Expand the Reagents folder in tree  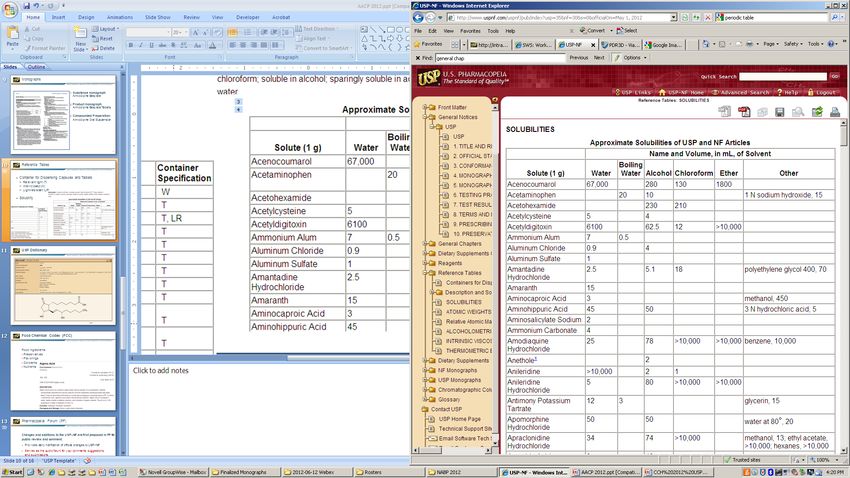coord(424,263)
